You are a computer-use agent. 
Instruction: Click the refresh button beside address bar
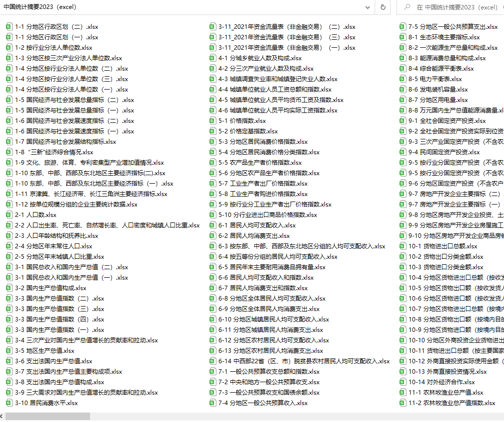pyautogui.click(x=383, y=7)
